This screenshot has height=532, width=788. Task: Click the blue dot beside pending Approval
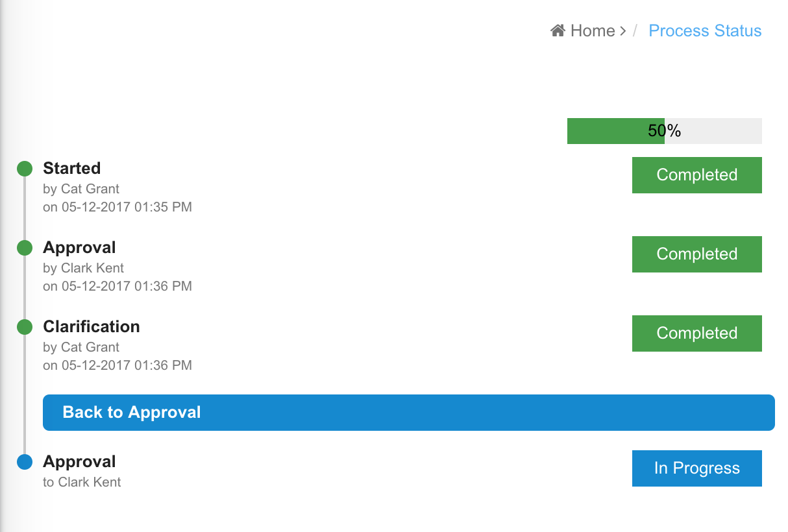tap(25, 462)
